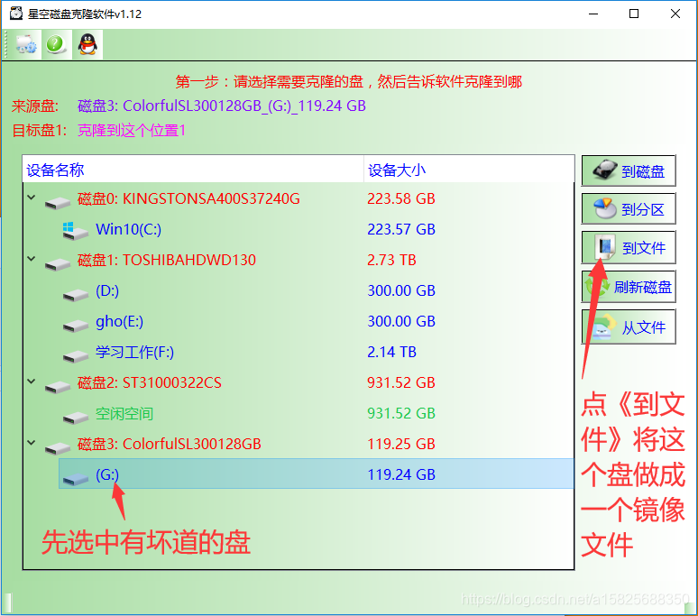The height and width of the screenshot is (616, 698).
Task: Collapse the 磁盘3 ColorfulSL300128GB node
Action: click(x=32, y=443)
